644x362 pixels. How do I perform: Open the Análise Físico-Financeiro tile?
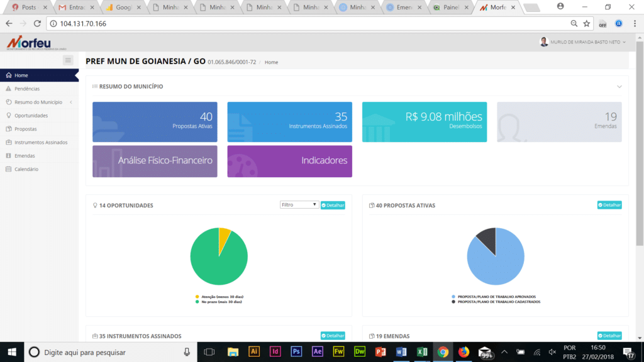tap(155, 160)
